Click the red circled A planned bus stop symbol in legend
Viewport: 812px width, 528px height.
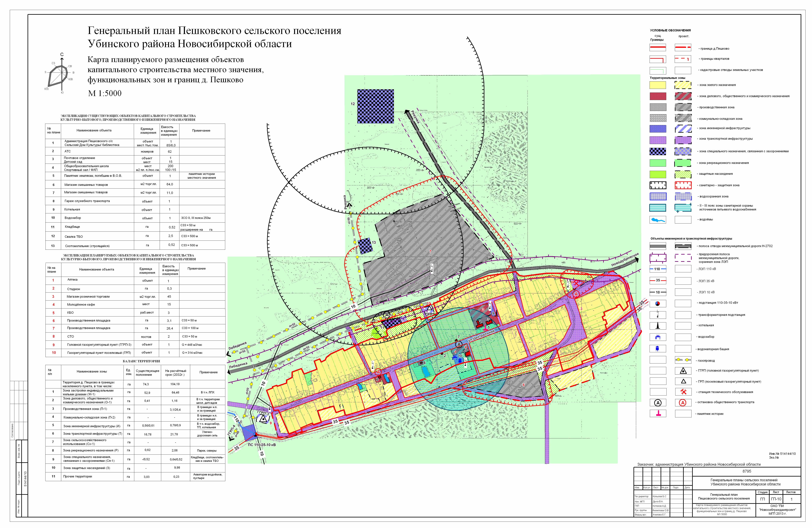click(x=683, y=403)
